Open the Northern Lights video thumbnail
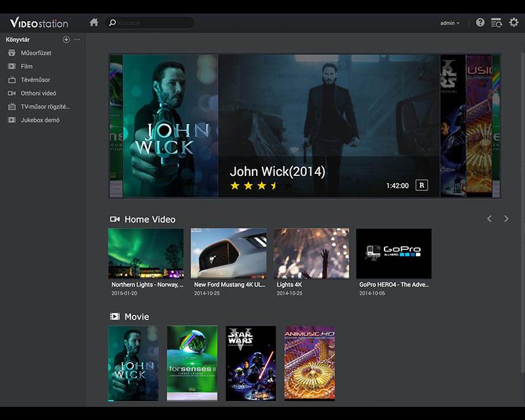 coord(146,253)
